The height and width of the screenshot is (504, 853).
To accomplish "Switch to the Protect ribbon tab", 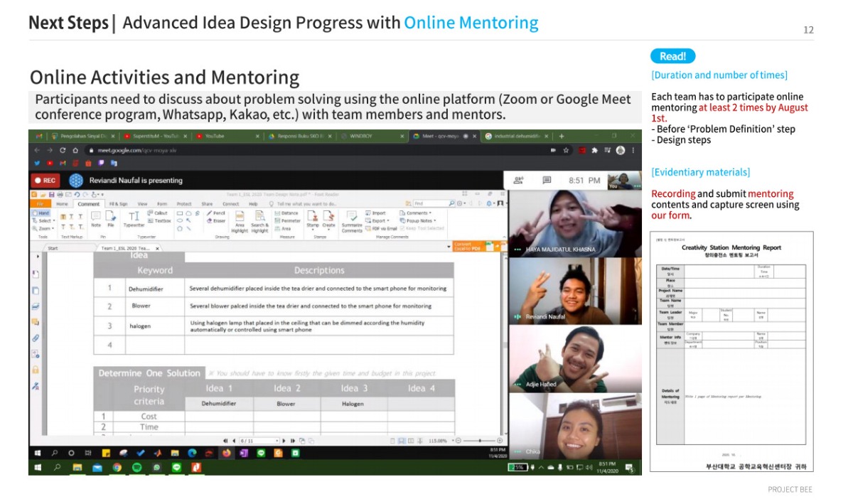I will (x=183, y=204).
